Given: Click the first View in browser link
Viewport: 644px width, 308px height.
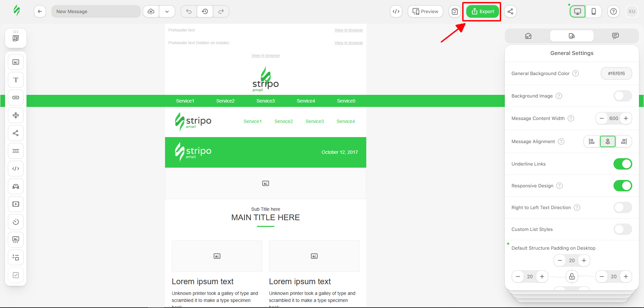Looking at the screenshot, I should (348, 30).
